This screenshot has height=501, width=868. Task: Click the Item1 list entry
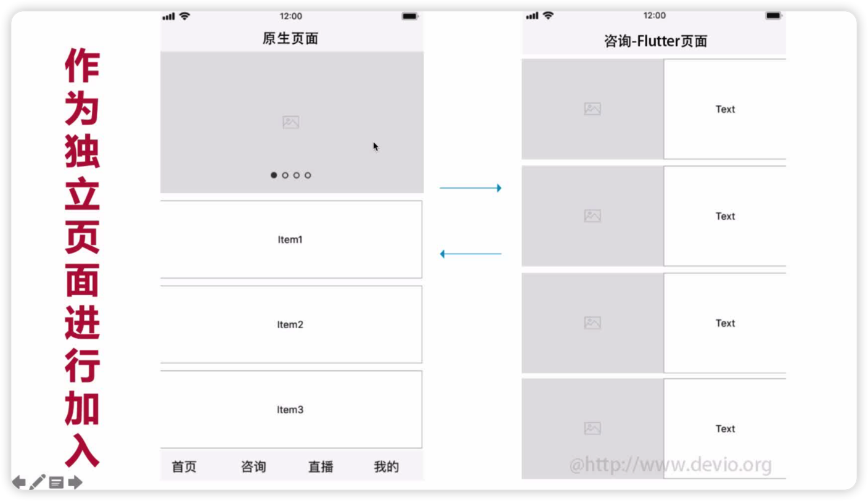290,239
